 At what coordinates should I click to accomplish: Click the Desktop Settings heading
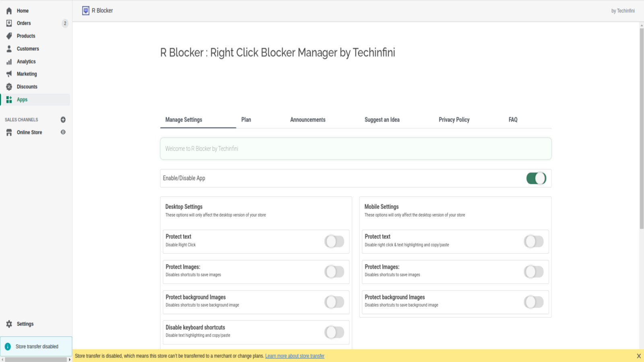pyautogui.click(x=184, y=207)
